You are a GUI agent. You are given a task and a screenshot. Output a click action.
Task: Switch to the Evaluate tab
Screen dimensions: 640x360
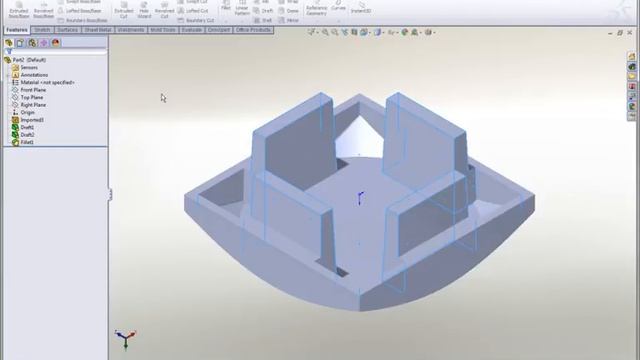point(191,30)
